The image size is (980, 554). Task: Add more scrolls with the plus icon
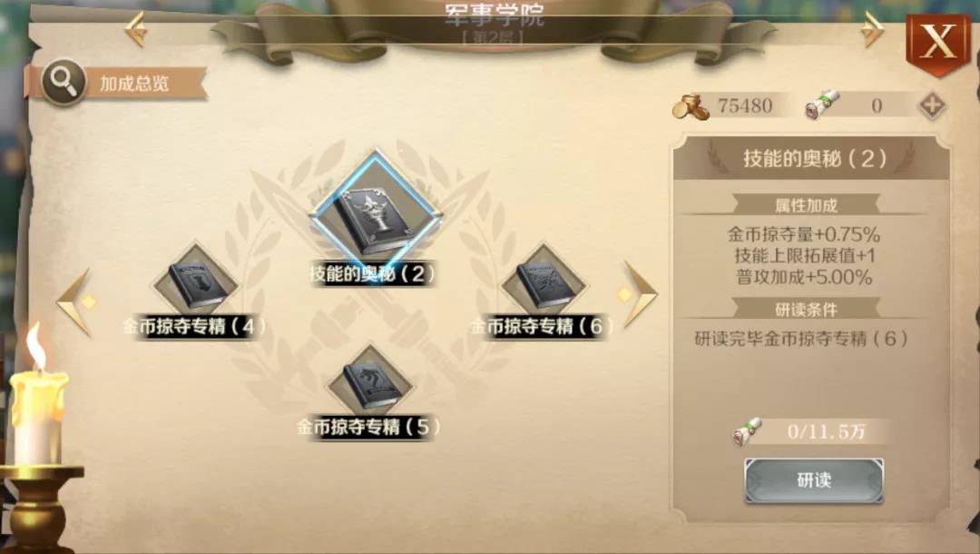click(x=931, y=105)
